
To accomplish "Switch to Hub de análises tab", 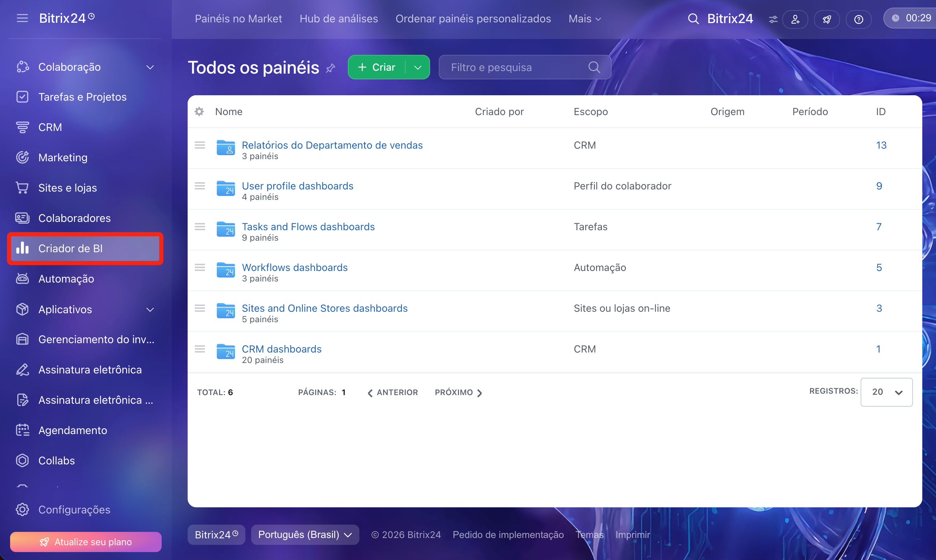I will pos(339,19).
